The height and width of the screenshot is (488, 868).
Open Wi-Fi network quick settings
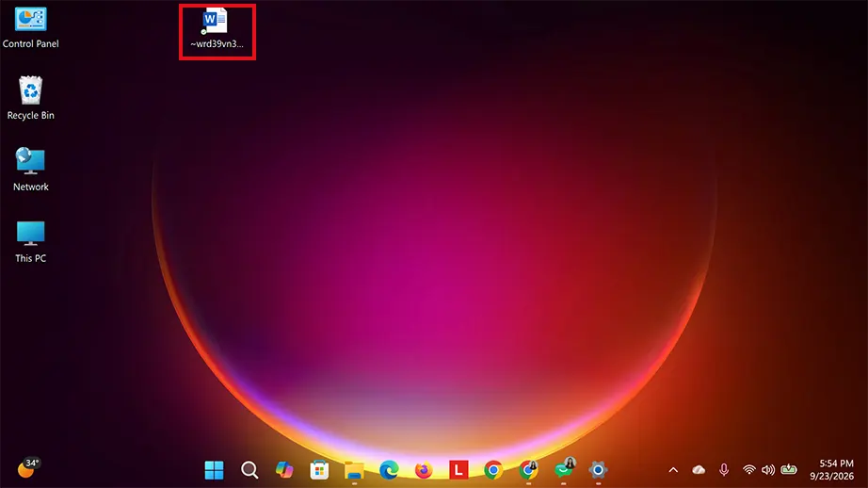click(x=749, y=470)
